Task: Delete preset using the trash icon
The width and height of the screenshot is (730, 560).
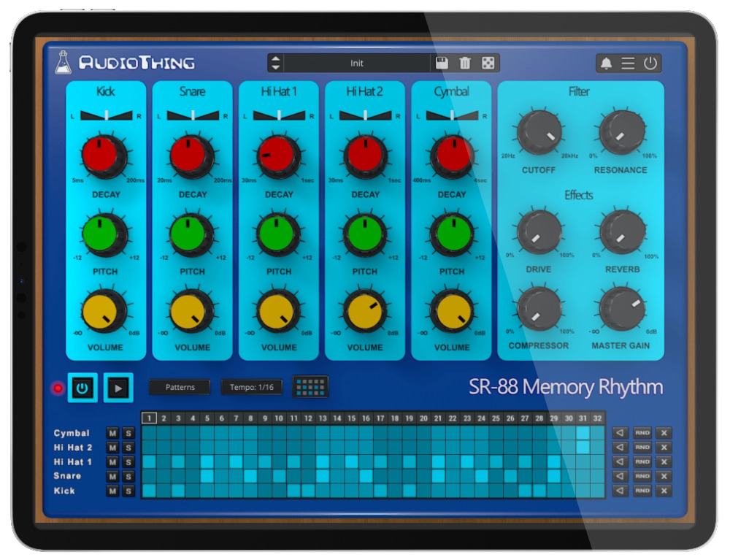Action: 464,64
